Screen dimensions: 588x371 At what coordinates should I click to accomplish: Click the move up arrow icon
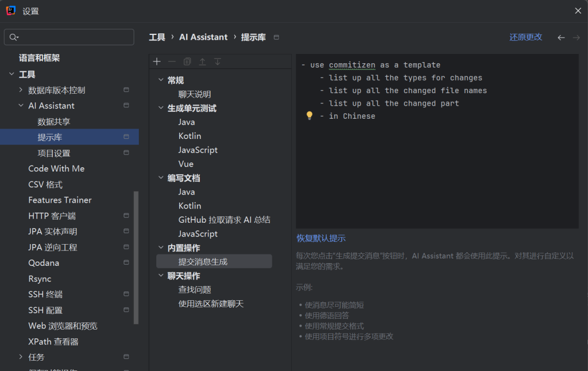point(203,62)
